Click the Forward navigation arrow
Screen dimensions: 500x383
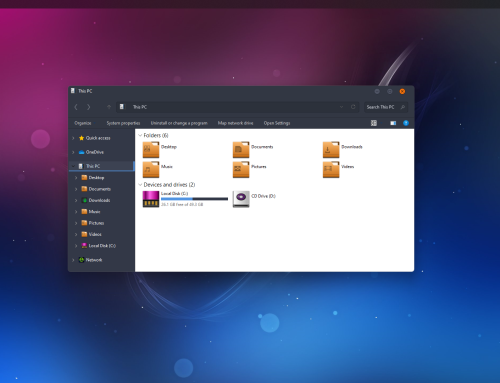pos(88,107)
